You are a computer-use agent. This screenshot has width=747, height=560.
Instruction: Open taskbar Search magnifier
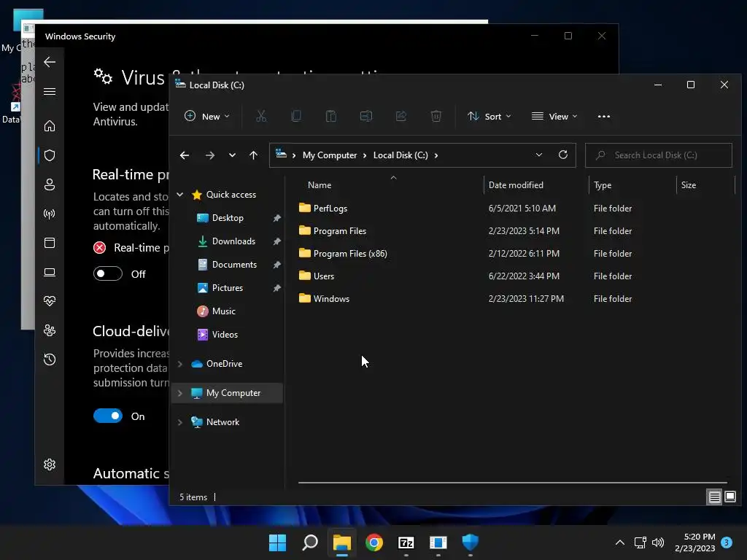(x=309, y=542)
